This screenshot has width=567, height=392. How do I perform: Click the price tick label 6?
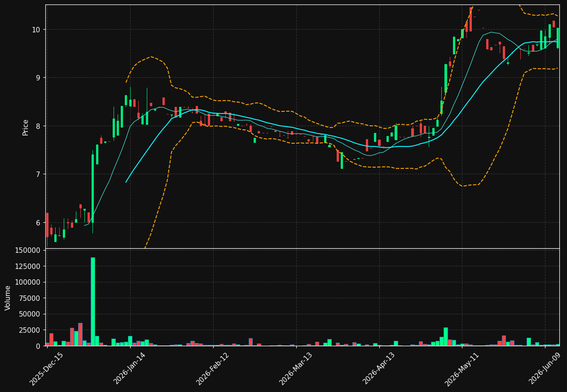click(38, 223)
